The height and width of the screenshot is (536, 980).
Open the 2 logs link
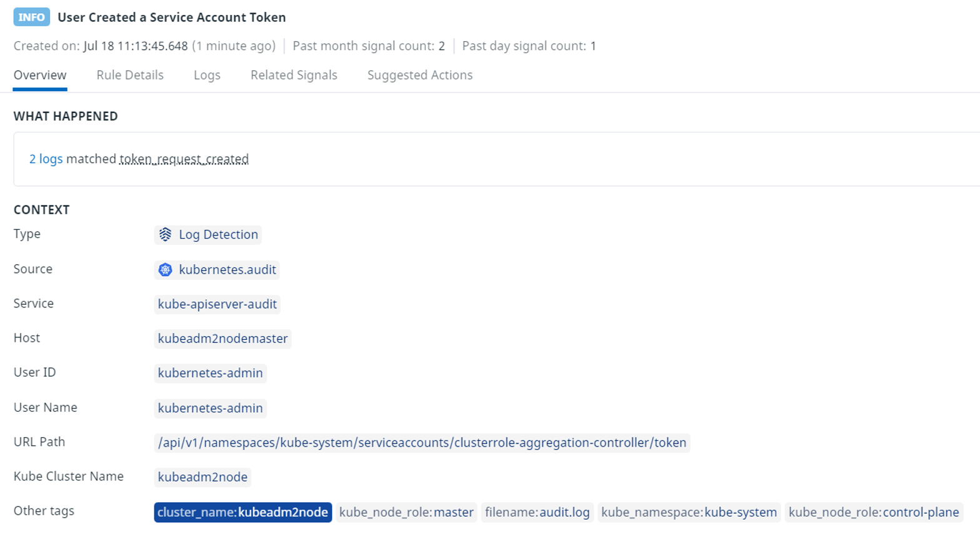[x=46, y=159]
